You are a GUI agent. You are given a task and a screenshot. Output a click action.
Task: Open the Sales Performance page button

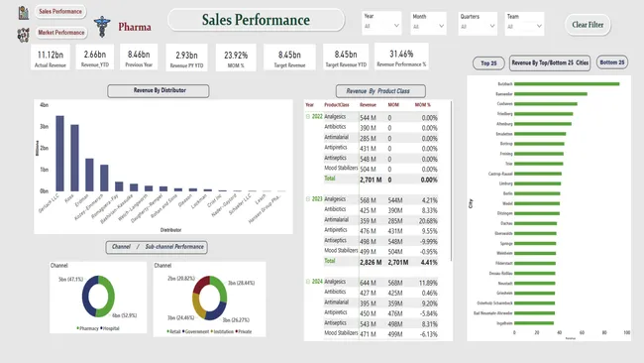click(x=60, y=12)
